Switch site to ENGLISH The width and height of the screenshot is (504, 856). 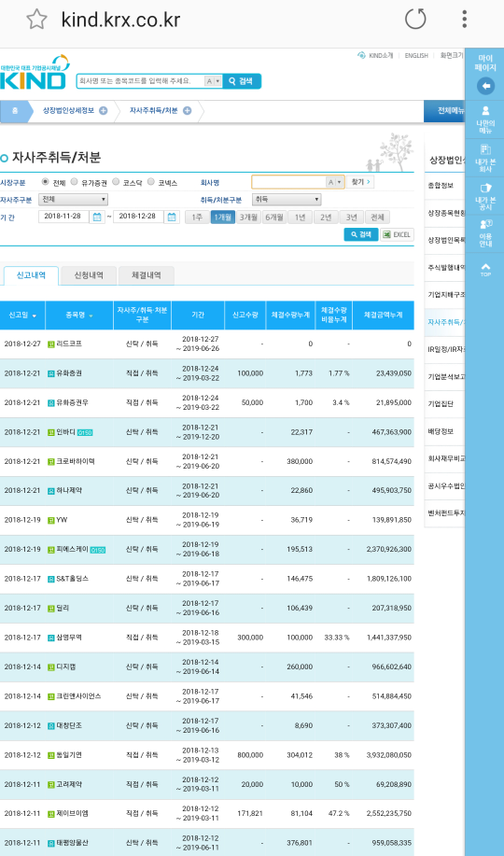coord(416,56)
